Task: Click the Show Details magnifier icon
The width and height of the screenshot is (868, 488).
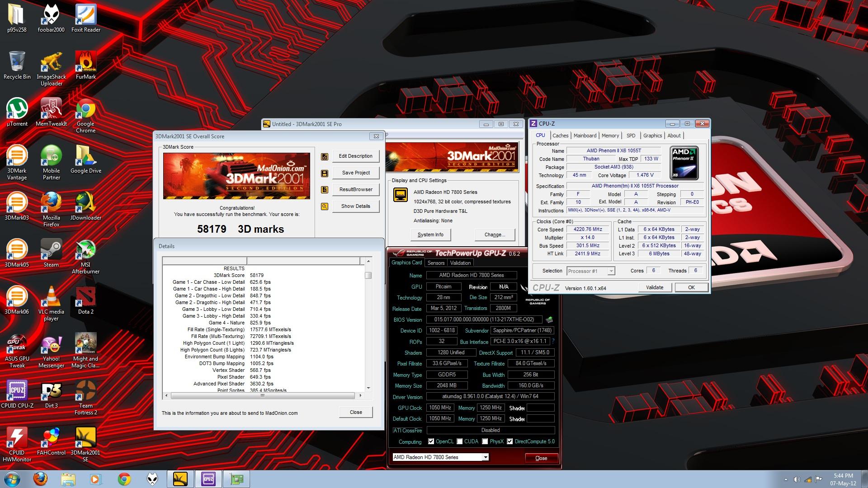Action: coord(324,206)
